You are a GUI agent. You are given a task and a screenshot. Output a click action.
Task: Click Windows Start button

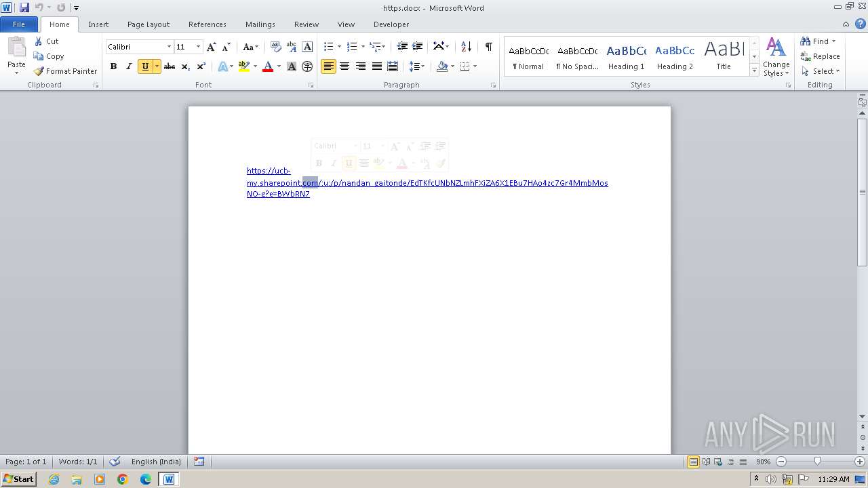[x=19, y=479]
